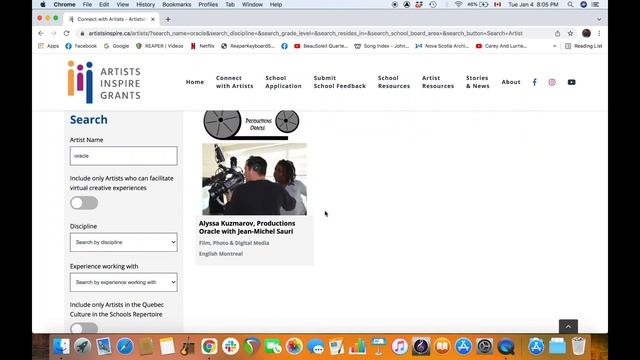Open Photos app in the Dock

coord(294,347)
